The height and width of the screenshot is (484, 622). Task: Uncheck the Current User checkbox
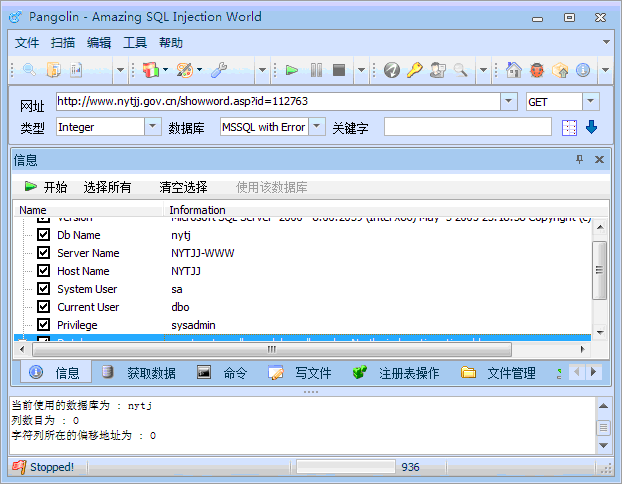[43, 307]
